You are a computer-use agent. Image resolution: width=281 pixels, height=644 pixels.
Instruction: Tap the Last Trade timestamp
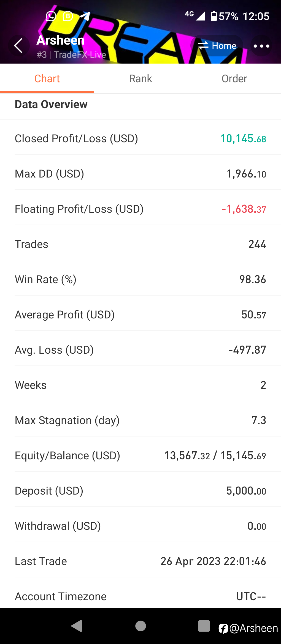213,561
